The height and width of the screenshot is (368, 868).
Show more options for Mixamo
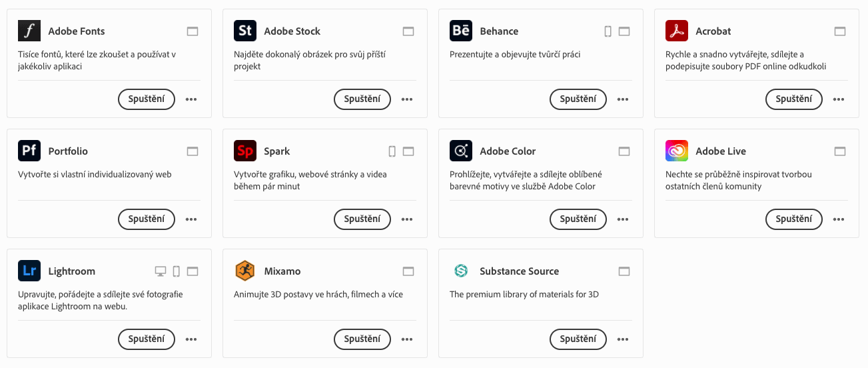click(407, 339)
